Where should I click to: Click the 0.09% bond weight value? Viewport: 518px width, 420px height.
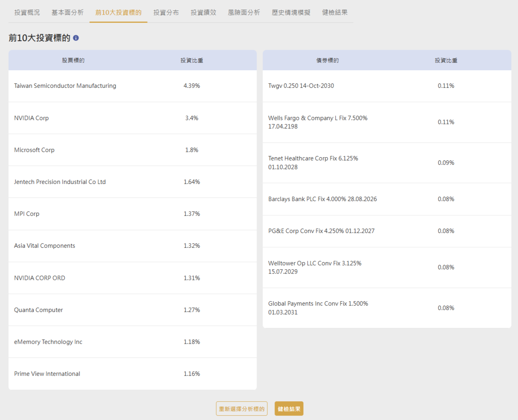[x=446, y=163]
